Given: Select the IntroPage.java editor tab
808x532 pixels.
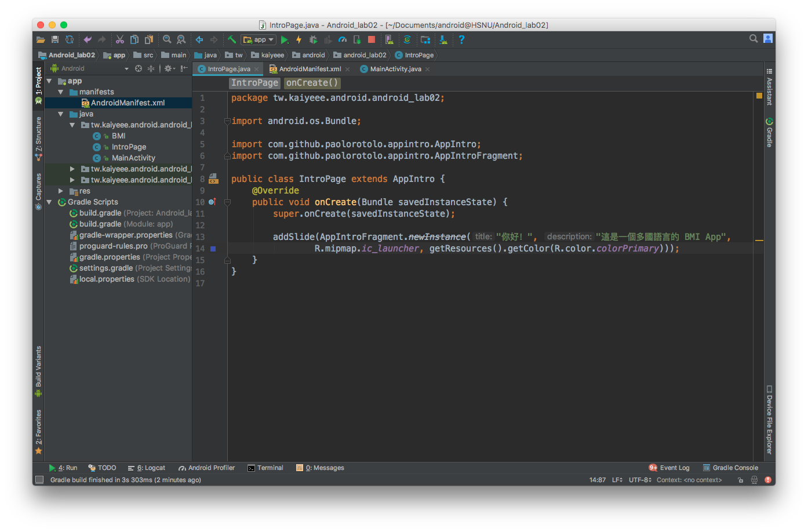Looking at the screenshot, I should (228, 69).
